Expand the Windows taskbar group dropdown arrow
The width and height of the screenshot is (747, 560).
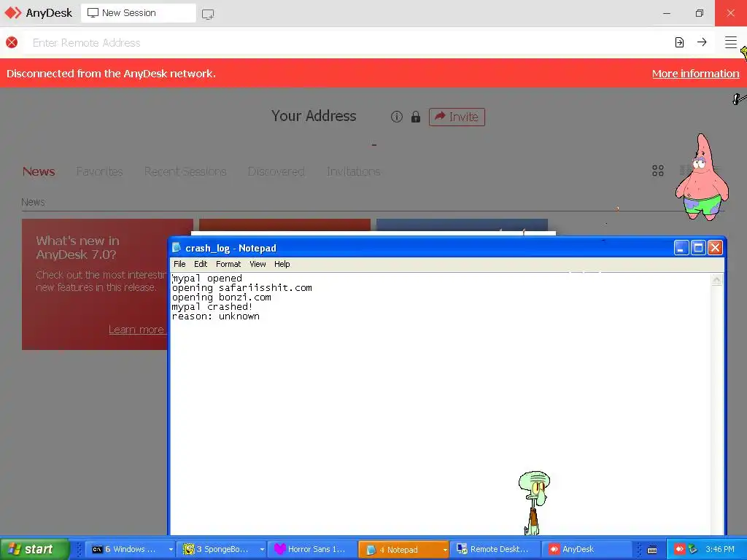171,550
